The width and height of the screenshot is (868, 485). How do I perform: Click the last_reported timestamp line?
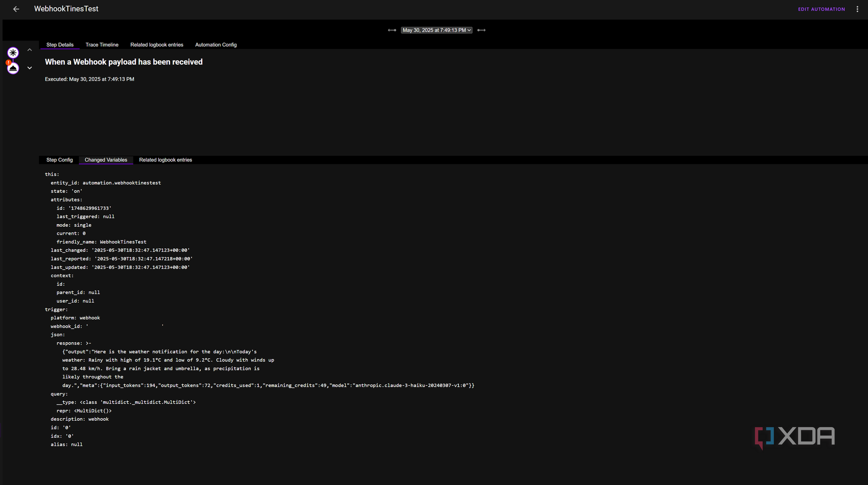pos(122,259)
